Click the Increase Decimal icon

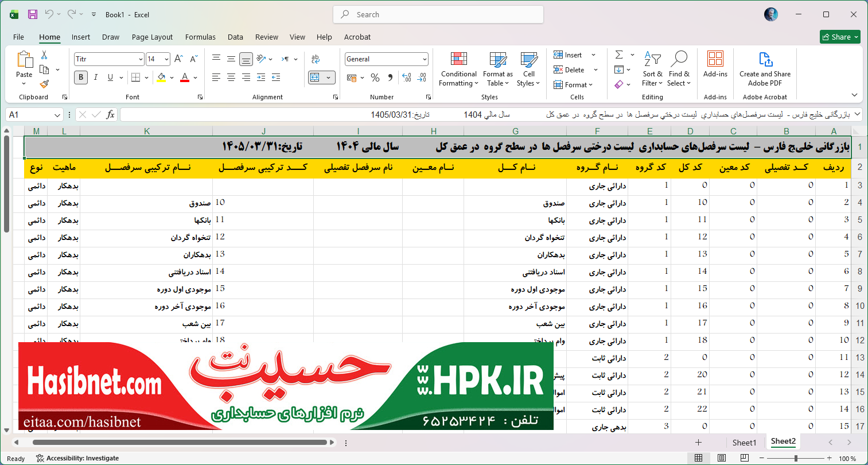[x=407, y=77]
